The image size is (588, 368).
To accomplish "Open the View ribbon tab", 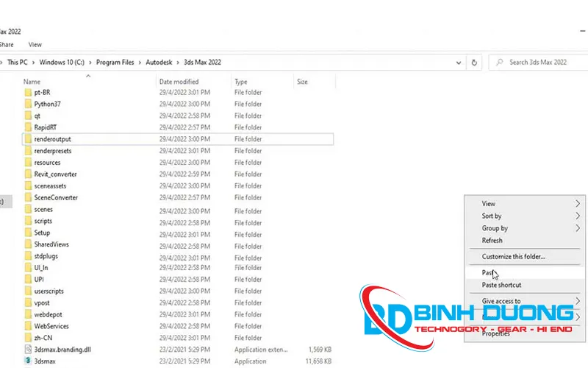I will [x=35, y=45].
